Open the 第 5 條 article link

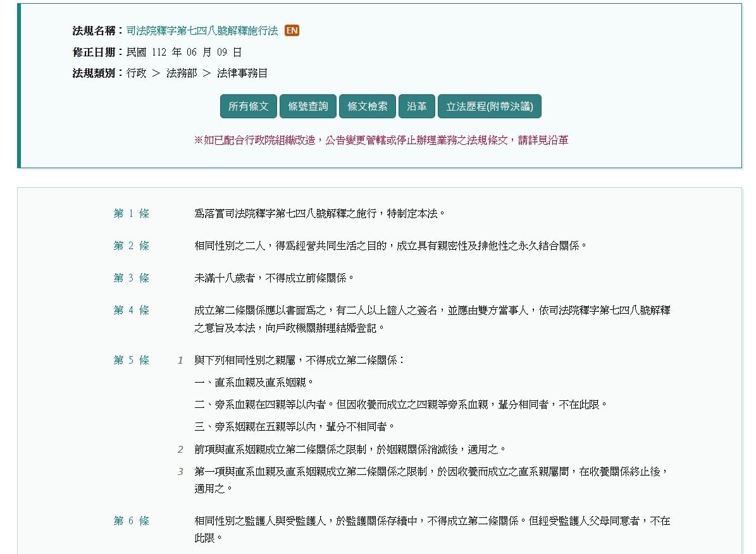pos(131,360)
